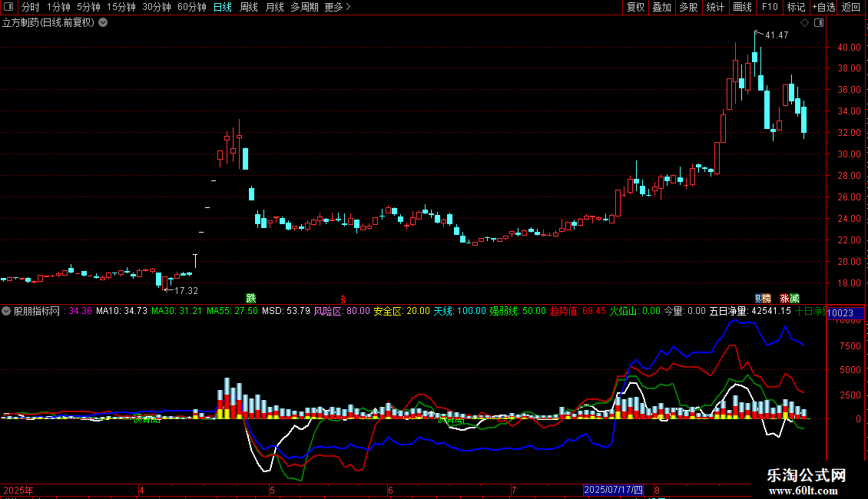Click the red S marker icon
This screenshot has width=868, height=499.
[343, 299]
